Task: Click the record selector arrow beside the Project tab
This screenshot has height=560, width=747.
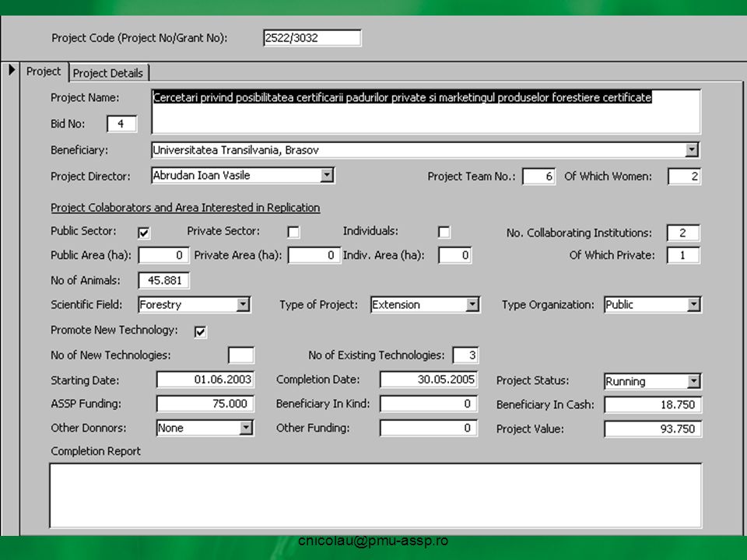Action: pyautogui.click(x=12, y=70)
